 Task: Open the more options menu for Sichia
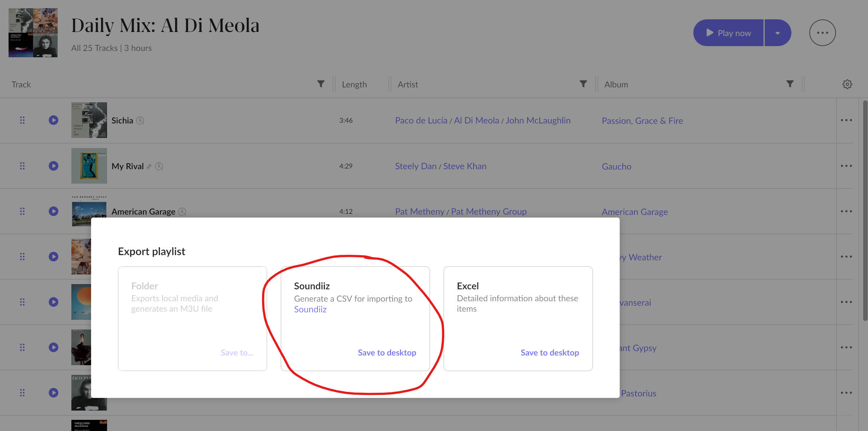pos(846,120)
